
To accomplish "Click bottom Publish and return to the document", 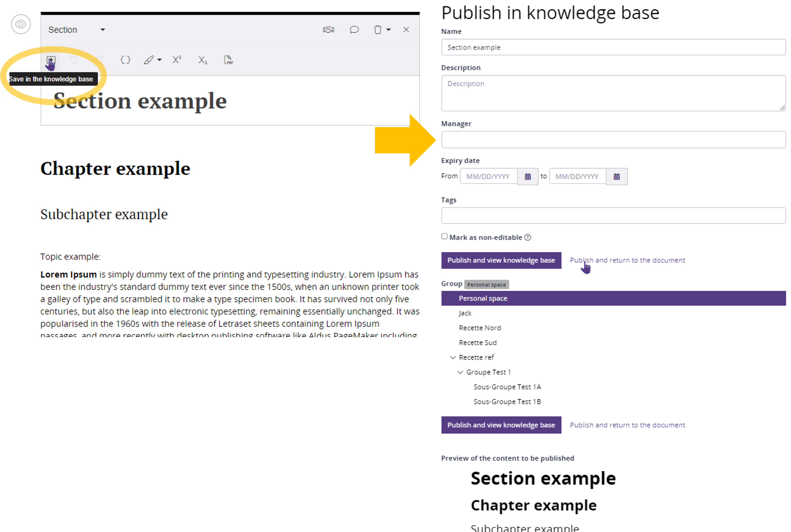I will 627,425.
